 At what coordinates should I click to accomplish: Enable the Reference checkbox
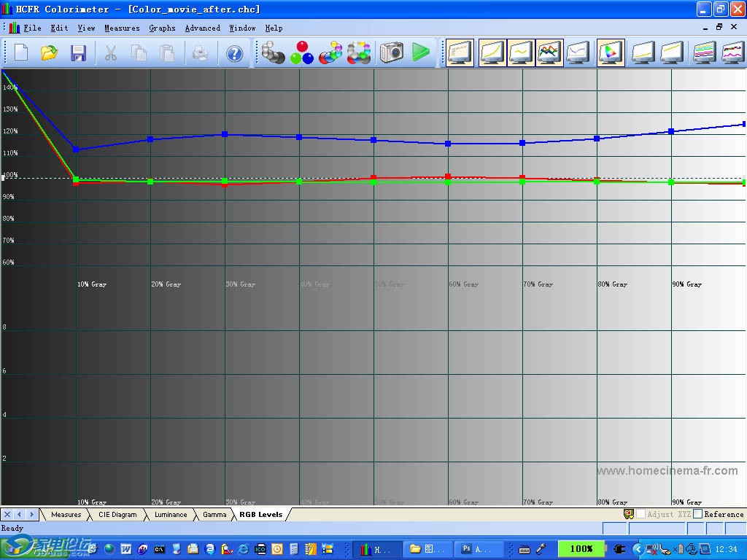pos(697,514)
